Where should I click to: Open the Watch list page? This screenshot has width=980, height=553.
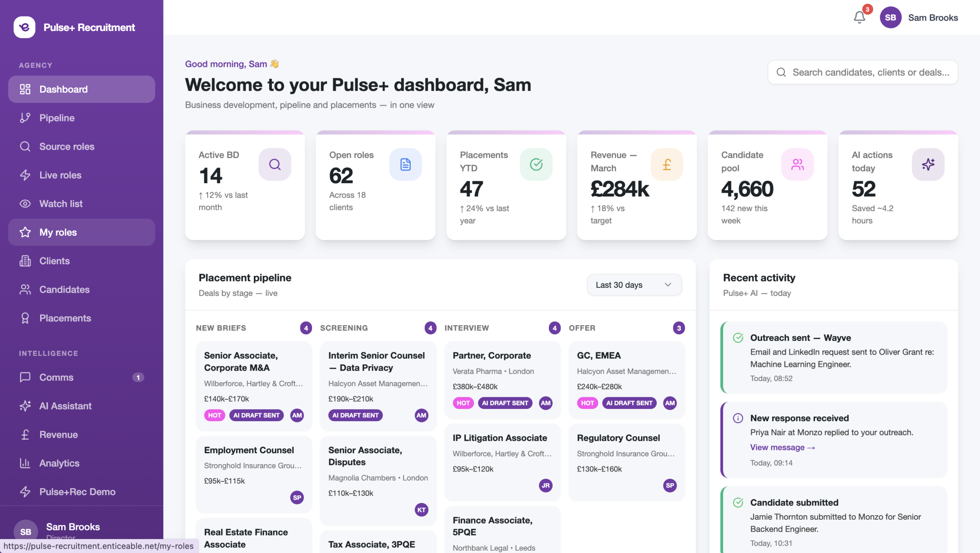(x=82, y=204)
